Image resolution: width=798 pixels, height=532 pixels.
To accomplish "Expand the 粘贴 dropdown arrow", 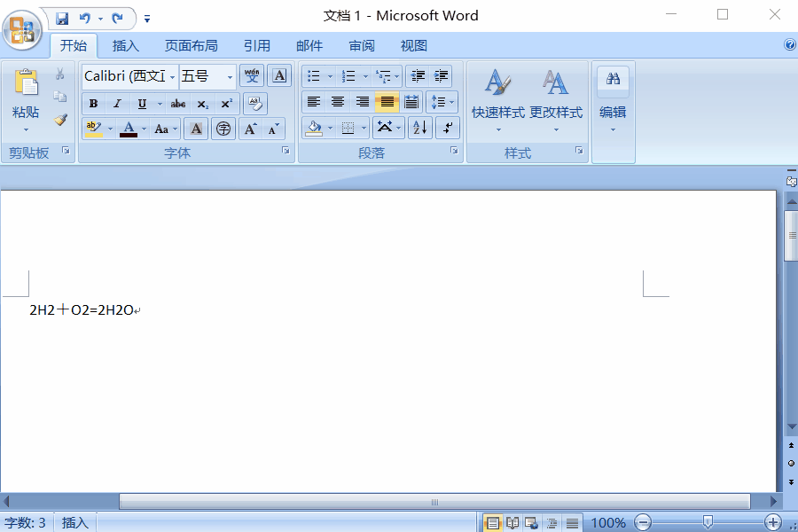I will click(26, 129).
